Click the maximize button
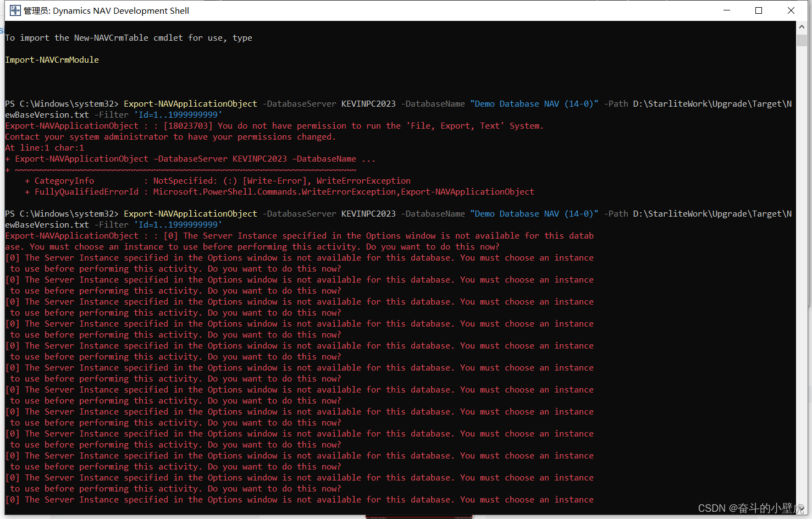 [759, 10]
